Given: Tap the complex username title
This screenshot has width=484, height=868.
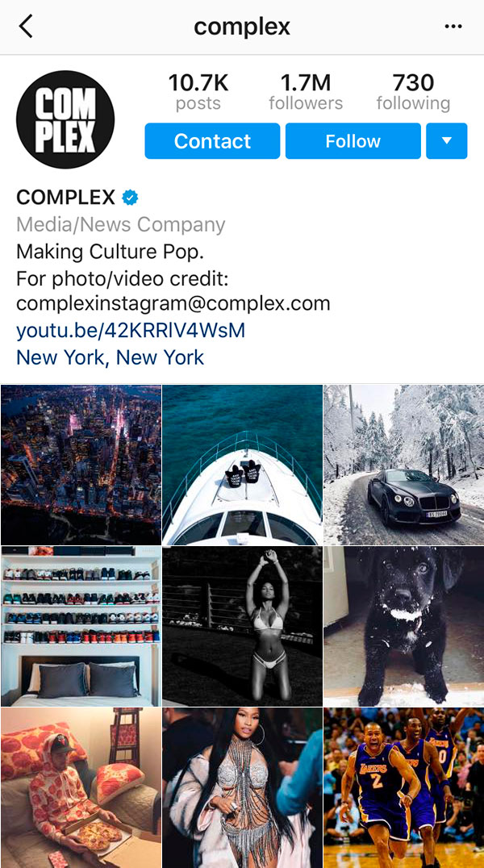Looking at the screenshot, I should pyautogui.click(x=242, y=27).
